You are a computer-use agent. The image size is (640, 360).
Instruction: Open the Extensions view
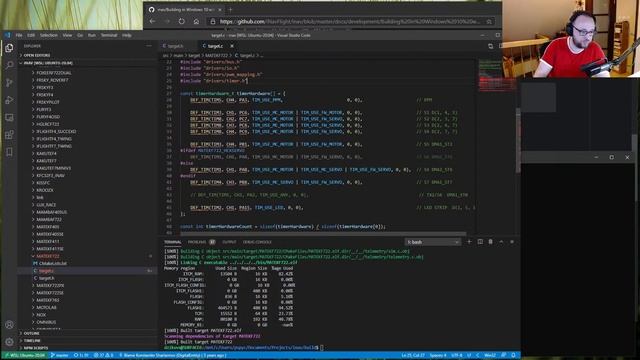(x=9, y=135)
